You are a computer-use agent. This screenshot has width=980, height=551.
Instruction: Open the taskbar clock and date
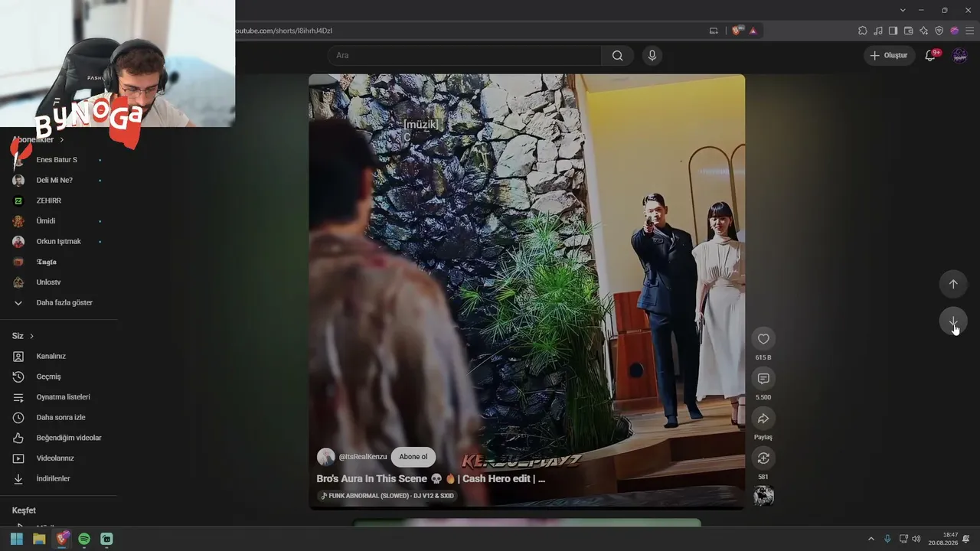coord(943,539)
